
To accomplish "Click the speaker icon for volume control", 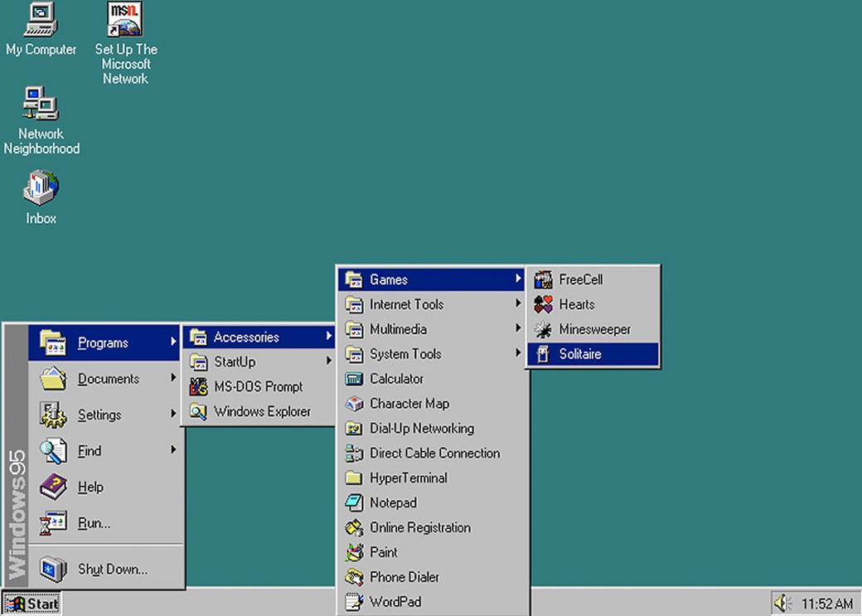I will [x=783, y=602].
